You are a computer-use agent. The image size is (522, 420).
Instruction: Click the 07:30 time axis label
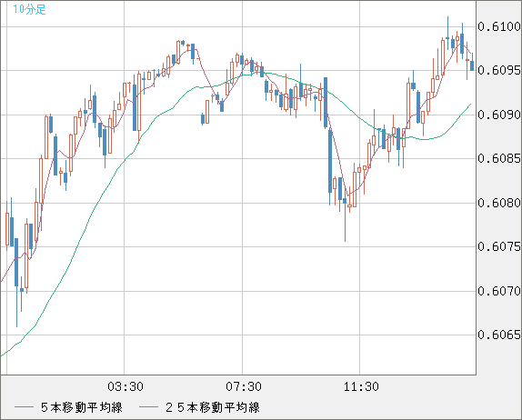[x=244, y=386]
